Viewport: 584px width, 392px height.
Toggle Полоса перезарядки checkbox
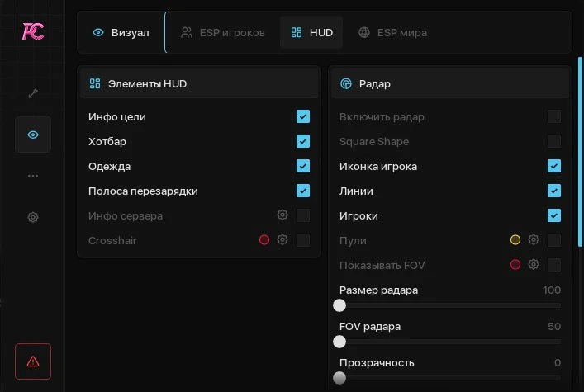point(303,191)
